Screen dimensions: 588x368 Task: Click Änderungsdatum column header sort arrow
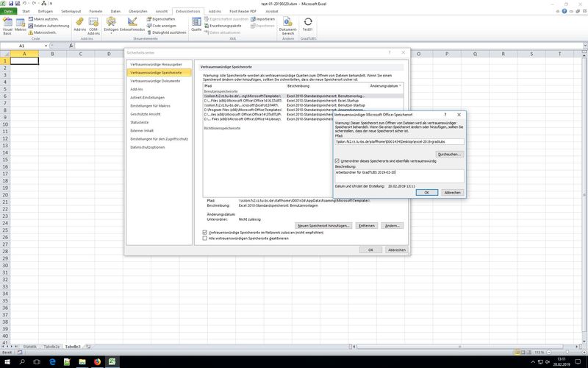[400, 86]
